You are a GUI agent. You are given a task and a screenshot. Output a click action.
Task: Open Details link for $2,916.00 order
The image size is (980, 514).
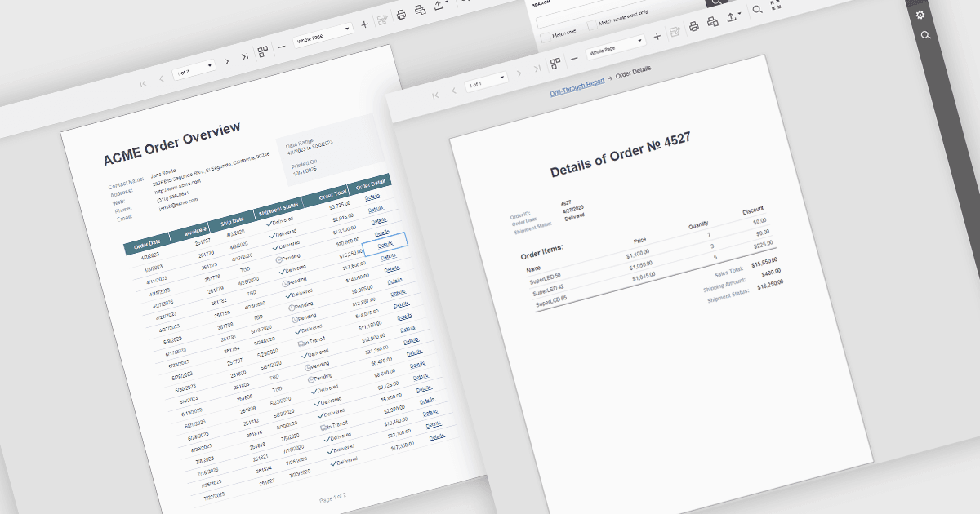pos(376,209)
